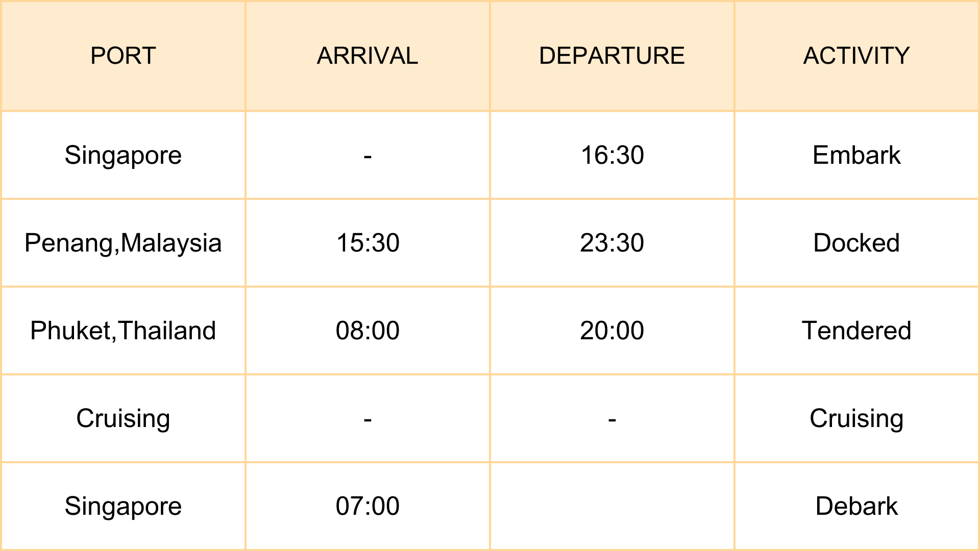Select the DEPARTURE column header
This screenshot has width=980, height=551.
tap(612, 56)
